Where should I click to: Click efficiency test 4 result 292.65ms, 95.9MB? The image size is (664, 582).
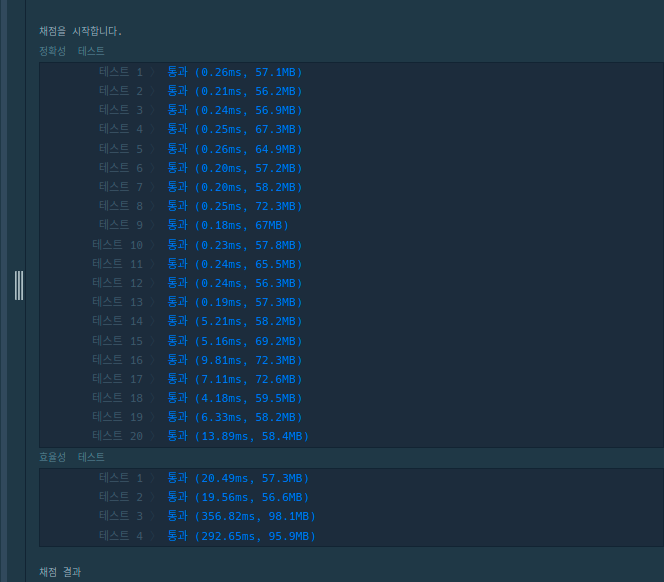(242, 536)
